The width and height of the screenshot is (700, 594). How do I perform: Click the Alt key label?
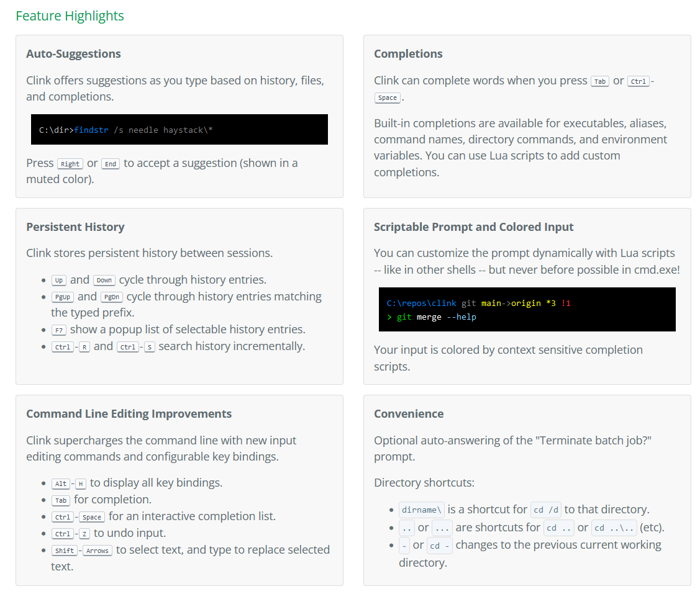(x=61, y=484)
